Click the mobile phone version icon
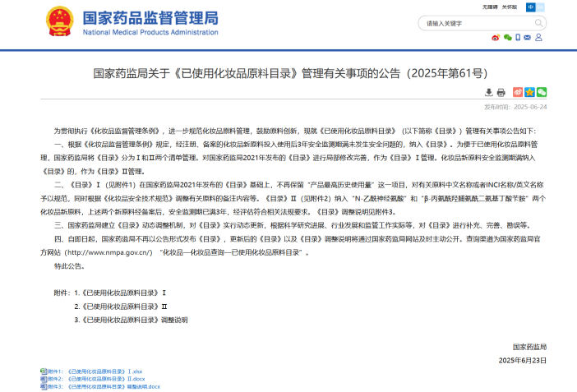Screen dimensions: 577x392 coord(518,38)
